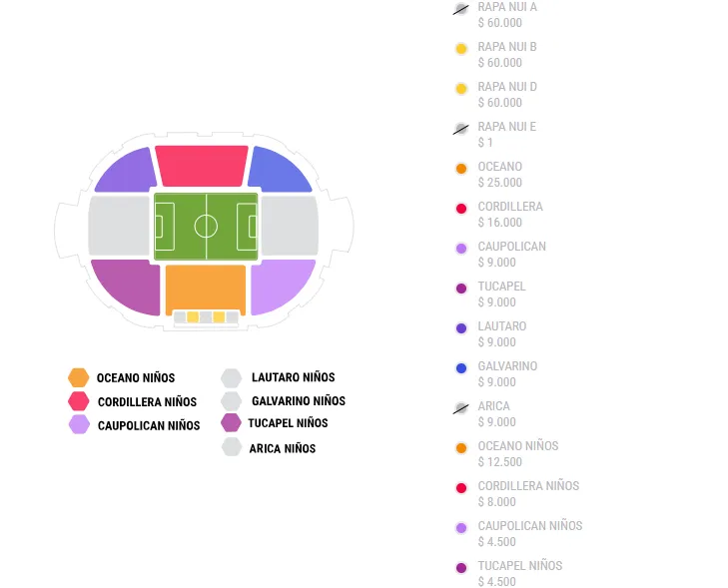Image resolution: width=728 pixels, height=588 pixels.
Task: Select the orange Oceano section on stadium map
Action: pyautogui.click(x=205, y=289)
